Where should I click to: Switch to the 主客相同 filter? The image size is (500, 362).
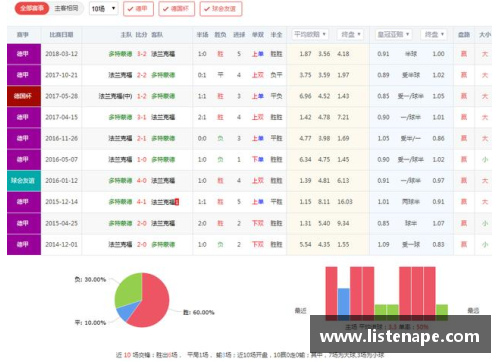point(66,8)
